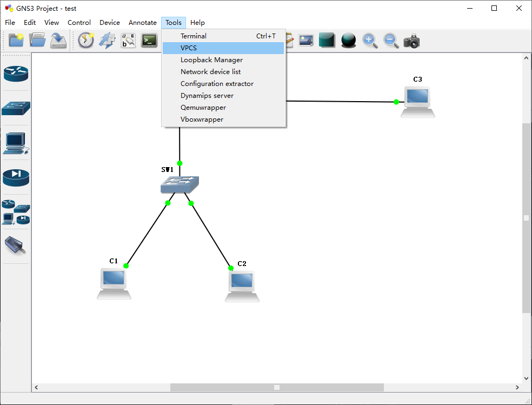Browse all devices in the sidebar
This screenshot has height=405, width=532.
tap(16, 212)
